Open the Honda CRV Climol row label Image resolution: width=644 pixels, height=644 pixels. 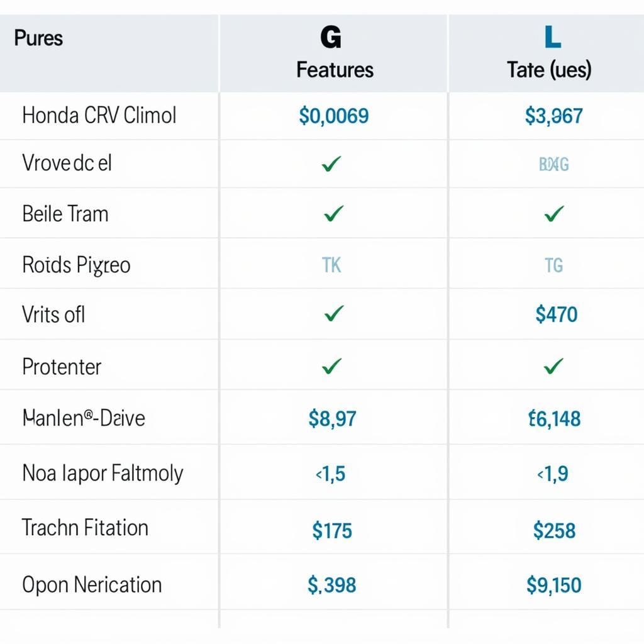(x=99, y=116)
